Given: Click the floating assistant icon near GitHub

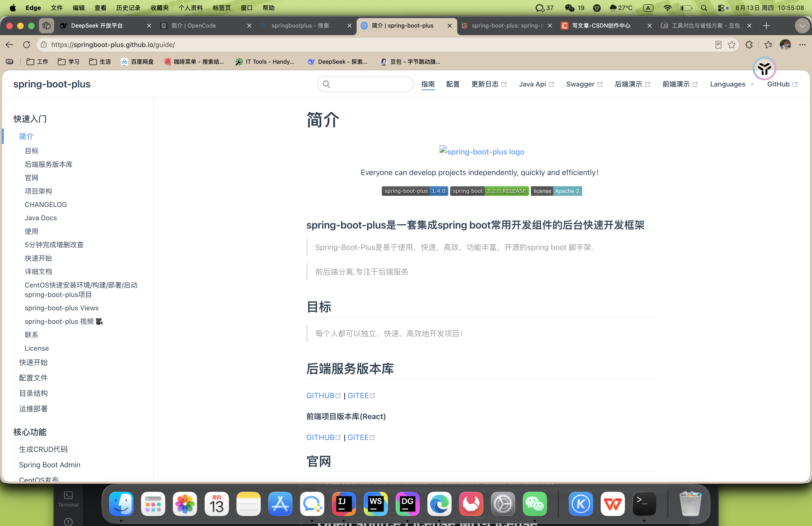Looking at the screenshot, I should pos(765,69).
